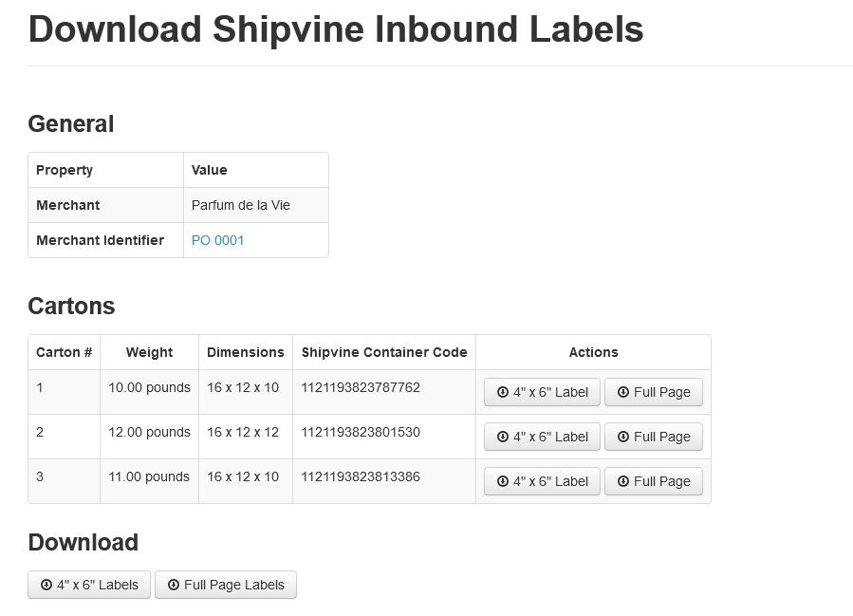Click the Weight column header

[x=149, y=352]
